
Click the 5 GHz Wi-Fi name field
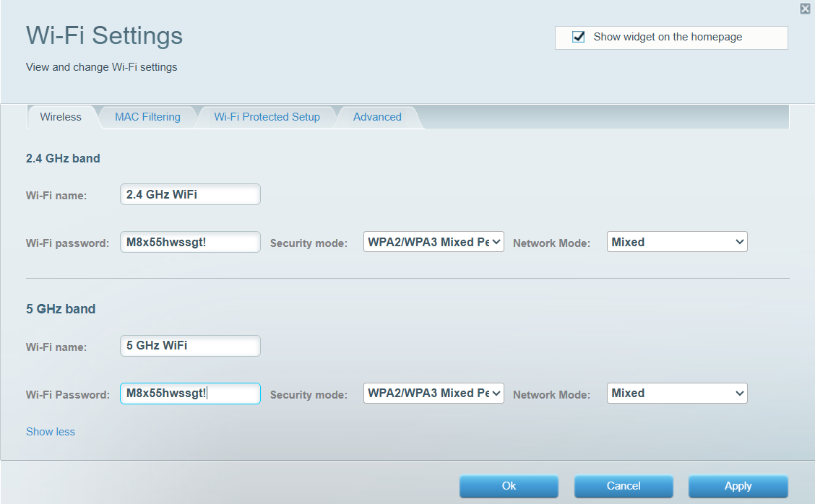190,346
